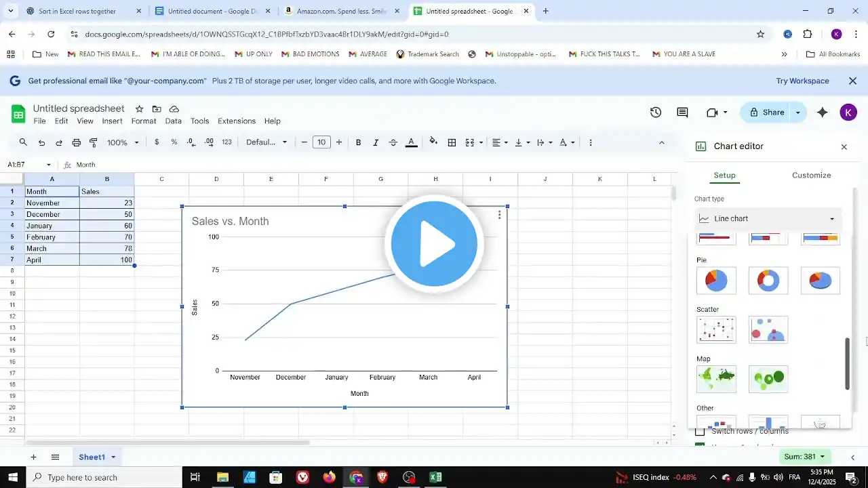Open the Meet video call icon
Viewport: 868px width, 488px height.
click(x=712, y=113)
